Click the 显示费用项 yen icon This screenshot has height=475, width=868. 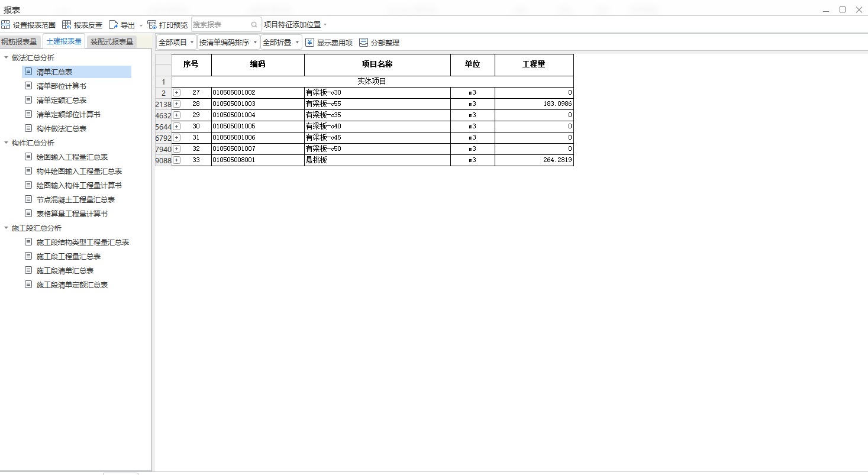tap(309, 43)
